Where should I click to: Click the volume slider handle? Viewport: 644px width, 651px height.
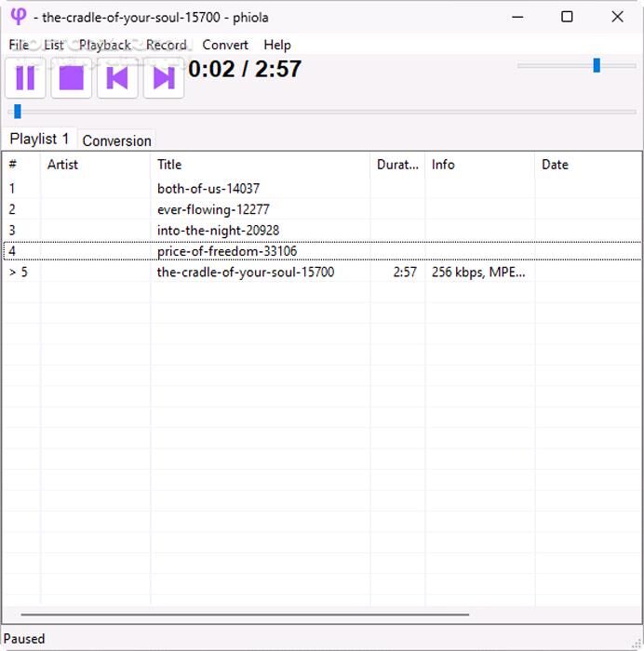click(597, 65)
